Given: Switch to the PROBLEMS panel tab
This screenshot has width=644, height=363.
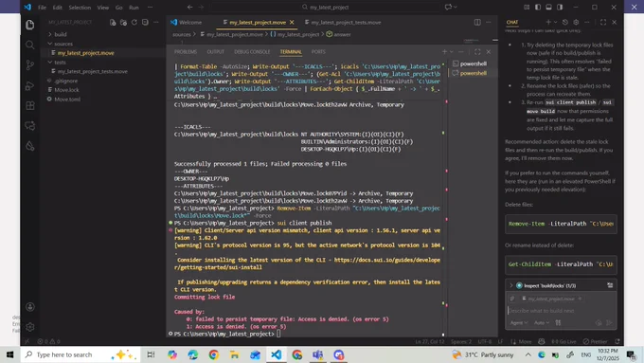Looking at the screenshot, I should pos(186,52).
